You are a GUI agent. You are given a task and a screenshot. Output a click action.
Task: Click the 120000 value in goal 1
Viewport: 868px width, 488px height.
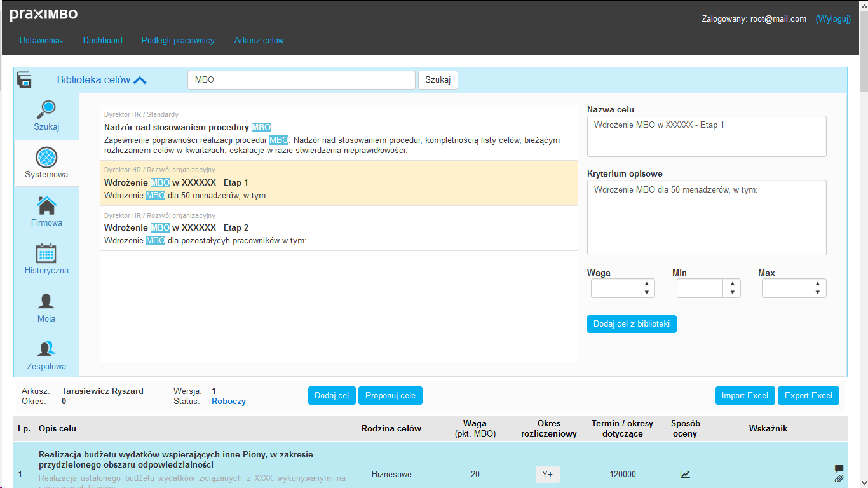[622, 475]
